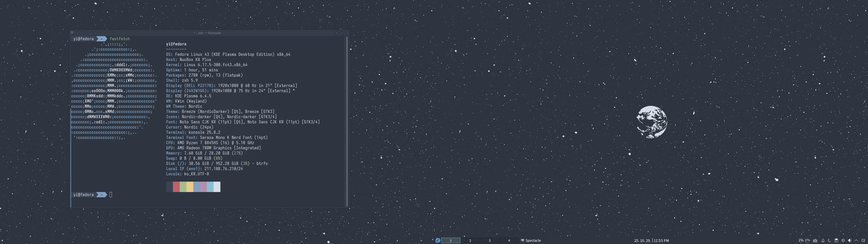The width and height of the screenshot is (868, 244).
Task: Open the network globe tray icon
Action: click(843, 240)
